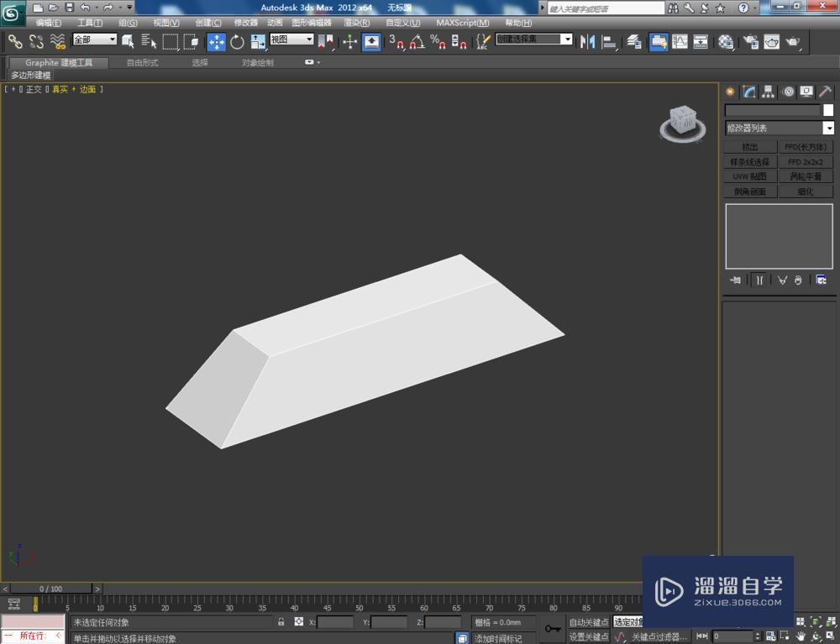Click Edit Named Selection Sets icon
The width and height of the screenshot is (840, 644).
483,42
